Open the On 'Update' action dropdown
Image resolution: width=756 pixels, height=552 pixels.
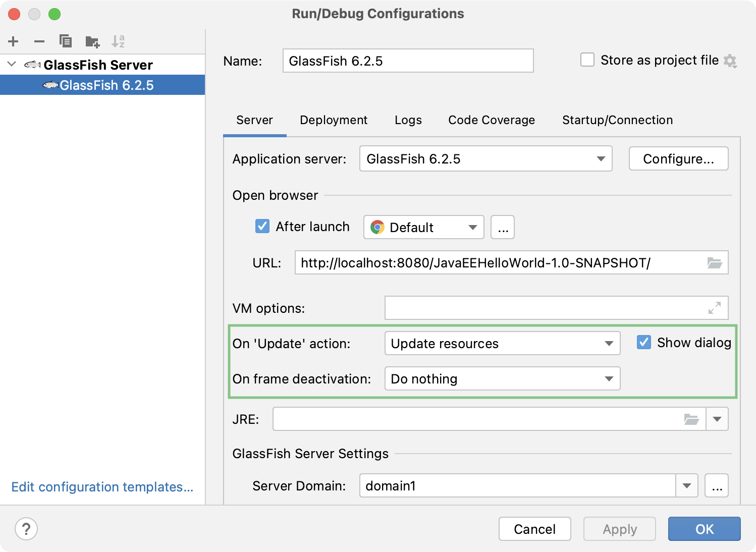502,343
